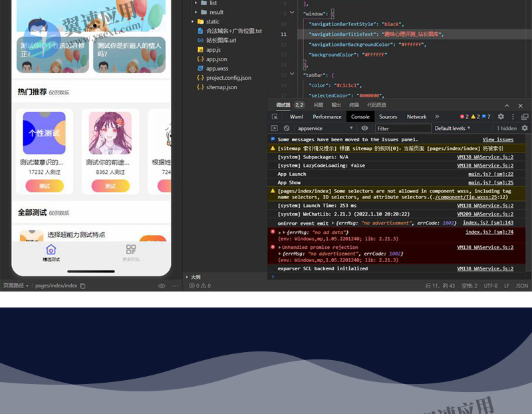Open the index.js? [sm]:74 source link

[x=489, y=232]
